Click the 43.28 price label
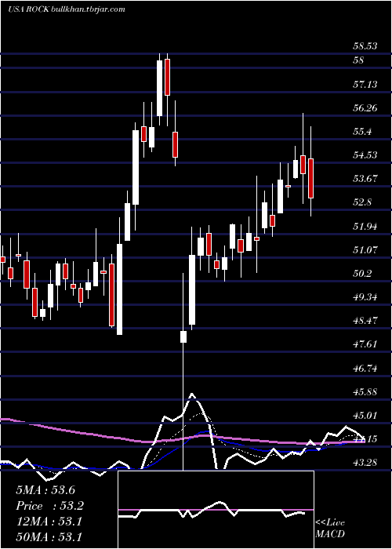Image resolution: width=392 pixels, height=549 pixels. (365, 463)
